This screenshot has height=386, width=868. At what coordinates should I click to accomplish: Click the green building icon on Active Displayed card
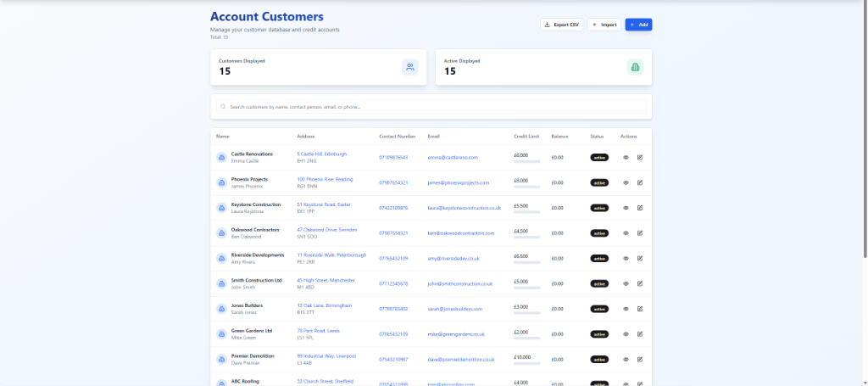635,67
